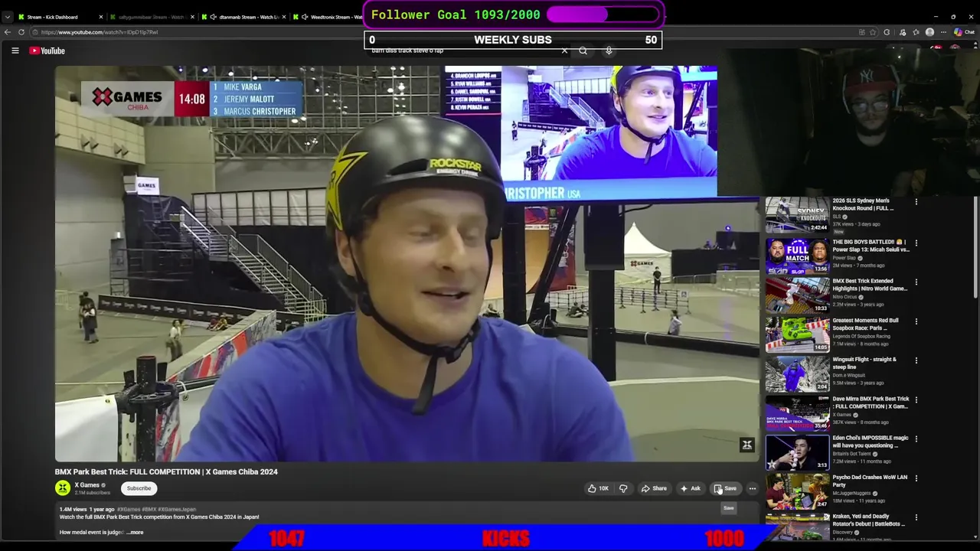The image size is (980, 551).
Task: Select the browser address bar URL
Action: [100, 32]
